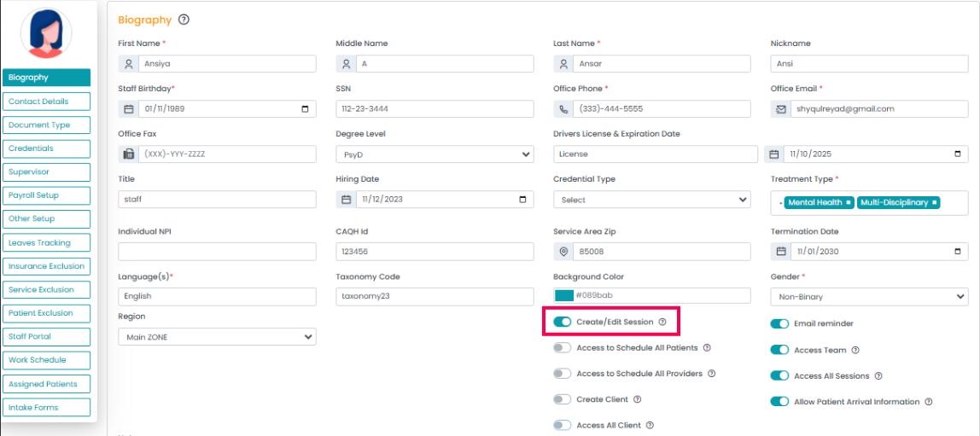
Task: Click the location pin icon in Service Area Zip
Action: pyautogui.click(x=563, y=252)
